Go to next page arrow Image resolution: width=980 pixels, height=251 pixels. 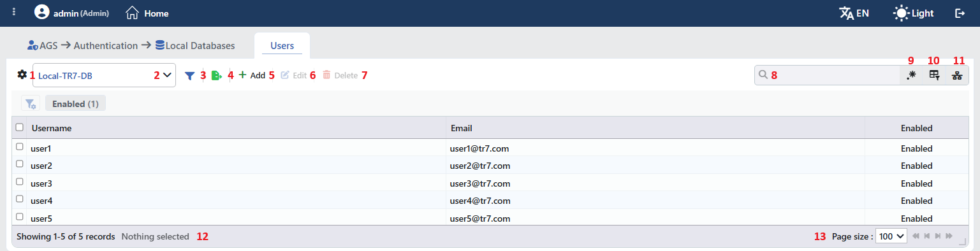938,236
